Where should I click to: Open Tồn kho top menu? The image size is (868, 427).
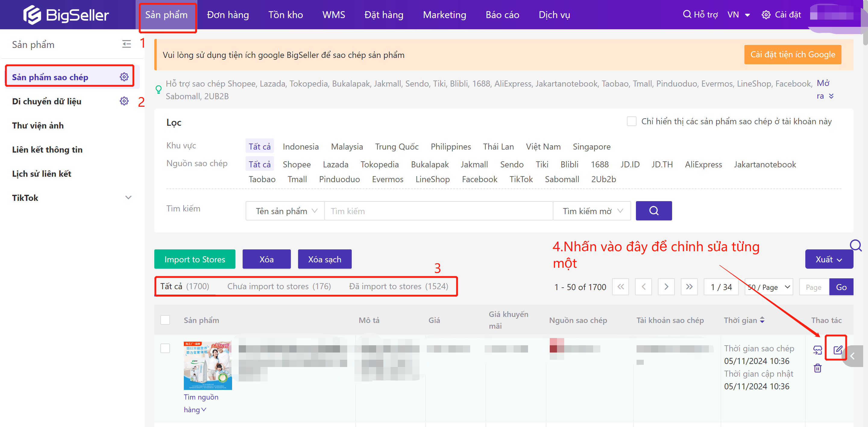[x=285, y=15]
